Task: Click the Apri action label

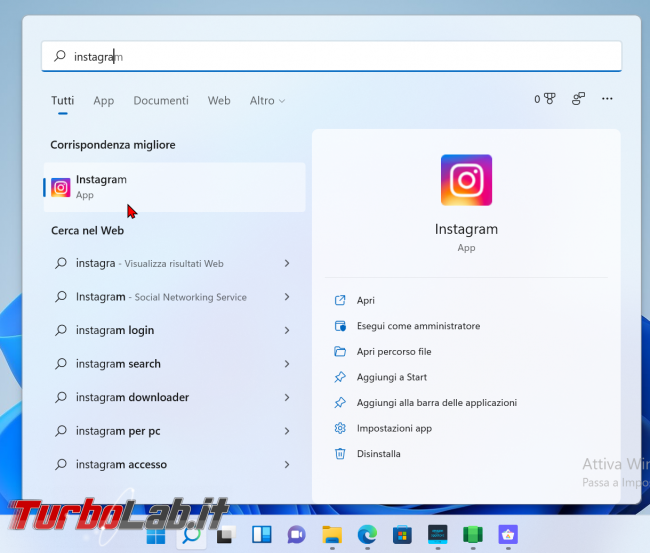Action: tap(366, 301)
